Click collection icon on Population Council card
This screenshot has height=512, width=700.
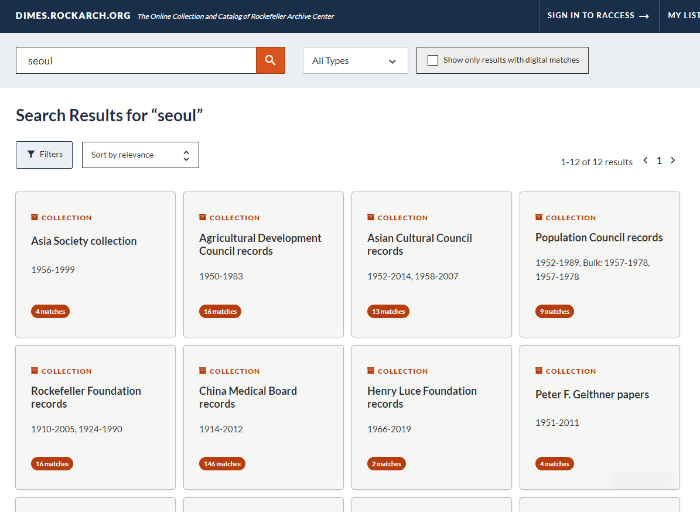click(539, 217)
